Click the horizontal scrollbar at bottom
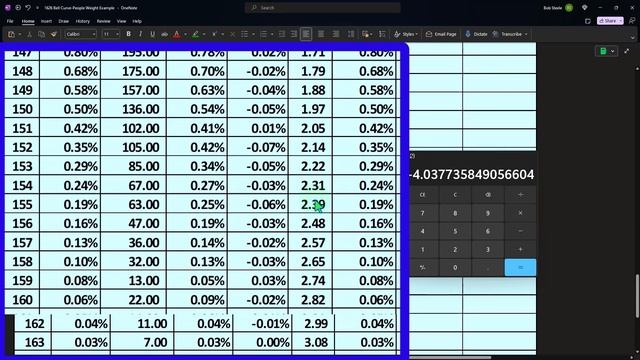The image size is (640, 360). tap(450, 358)
